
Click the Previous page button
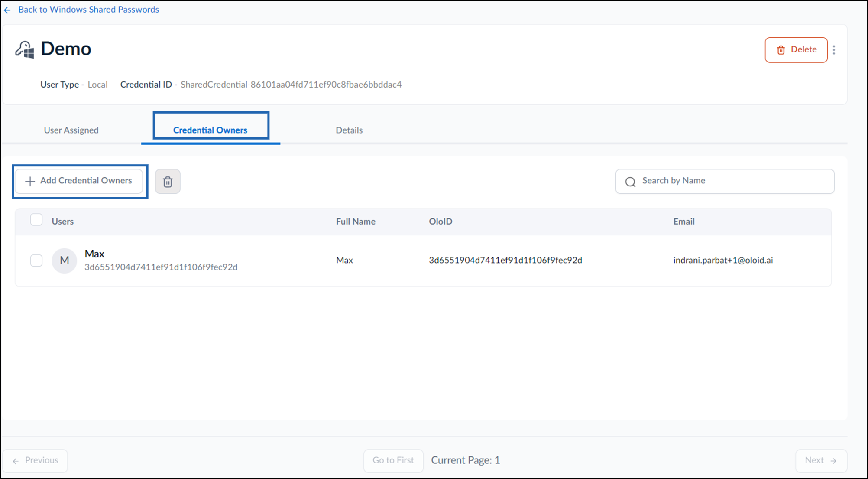(x=35, y=460)
